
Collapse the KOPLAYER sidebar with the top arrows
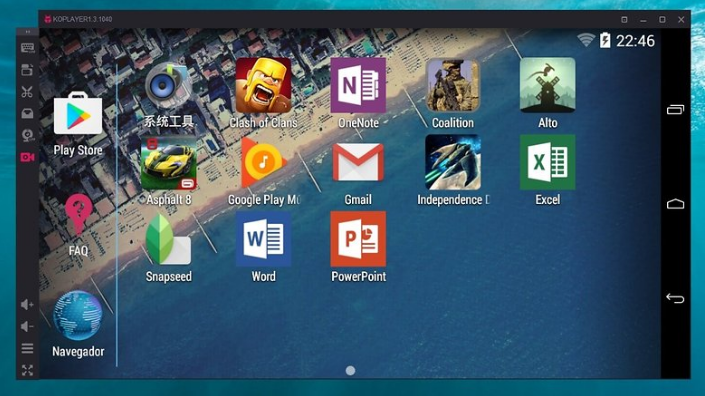pyautogui.click(x=27, y=32)
